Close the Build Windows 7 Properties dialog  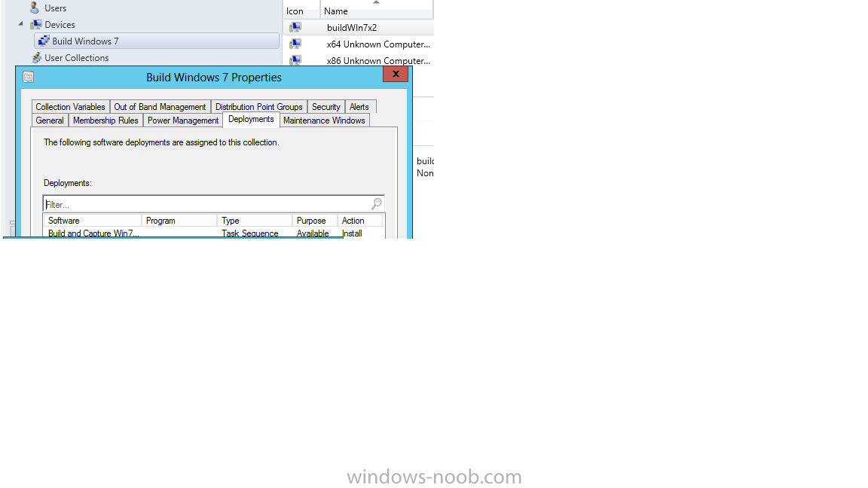[x=396, y=74]
